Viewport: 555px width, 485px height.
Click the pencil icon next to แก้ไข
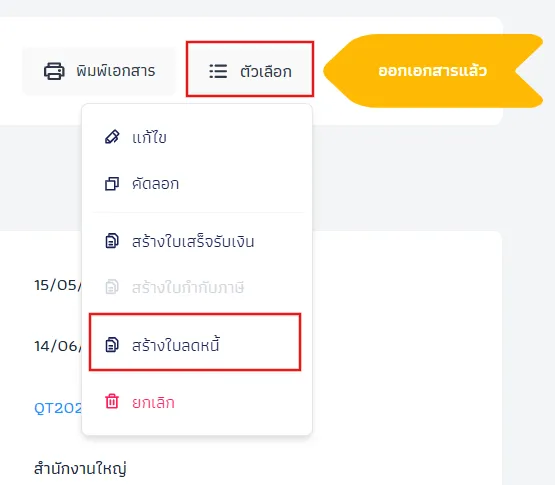pyautogui.click(x=112, y=137)
